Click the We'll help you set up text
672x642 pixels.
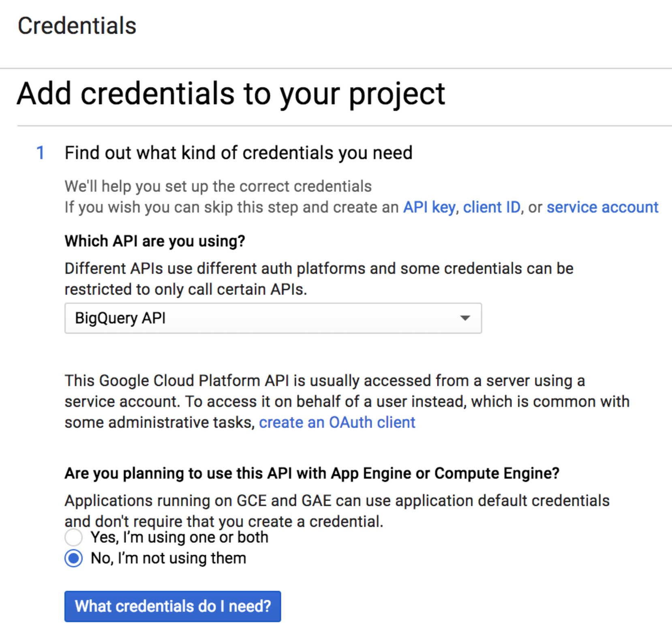(218, 186)
